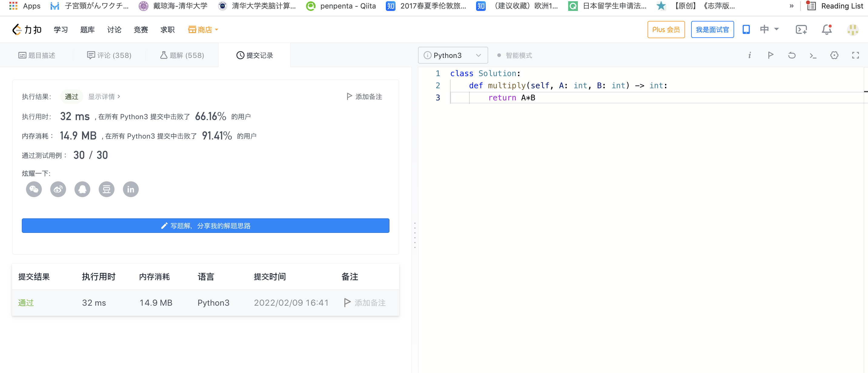
Task: Open the console prompt icon in editor toolbar
Action: 813,55
